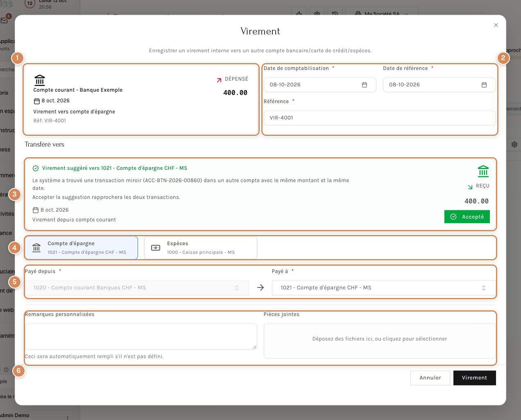Click the "Transféré vers" section heading
Screen dimensions: 521x420
click(x=44, y=145)
